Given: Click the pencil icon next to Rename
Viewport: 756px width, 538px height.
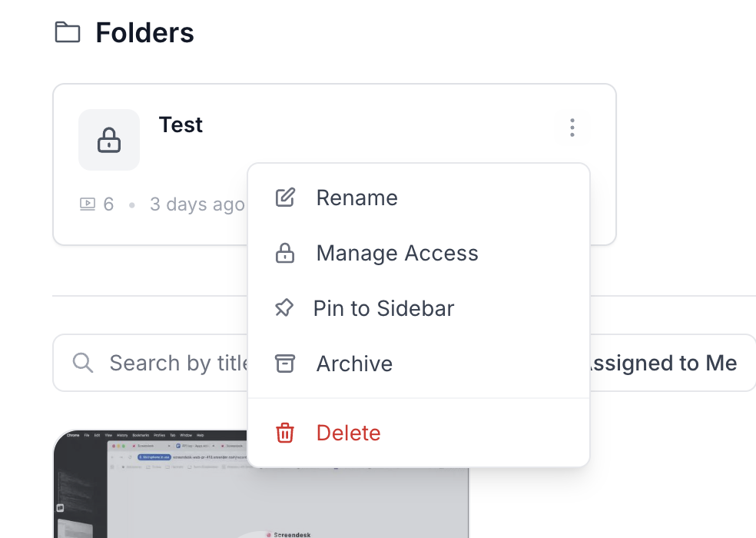Looking at the screenshot, I should click(x=285, y=198).
